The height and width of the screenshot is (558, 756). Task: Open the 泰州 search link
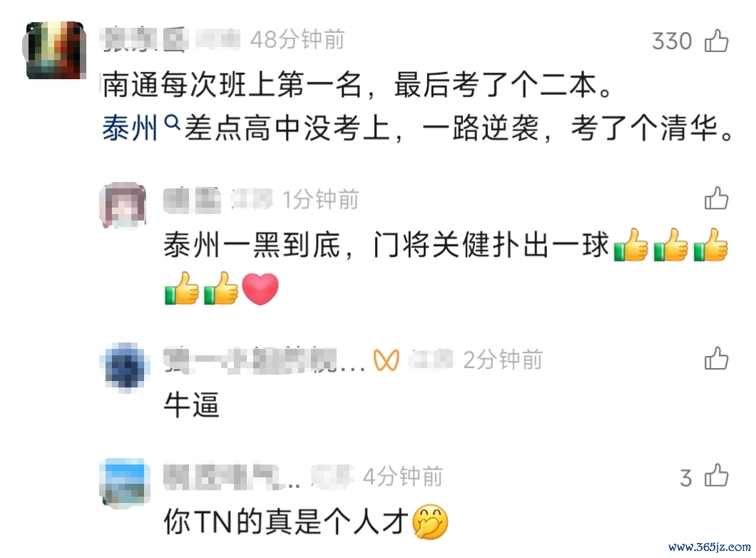click(130, 128)
